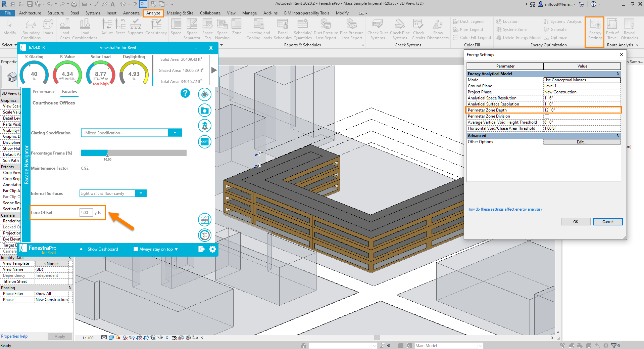Expand the Route Analysis panel launcher arrow
This screenshot has width=644, height=349.
point(637,45)
